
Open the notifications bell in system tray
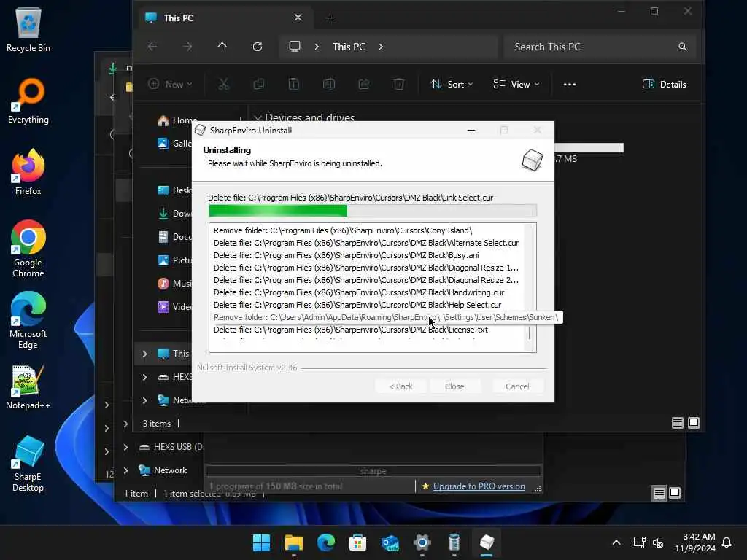(x=727, y=542)
